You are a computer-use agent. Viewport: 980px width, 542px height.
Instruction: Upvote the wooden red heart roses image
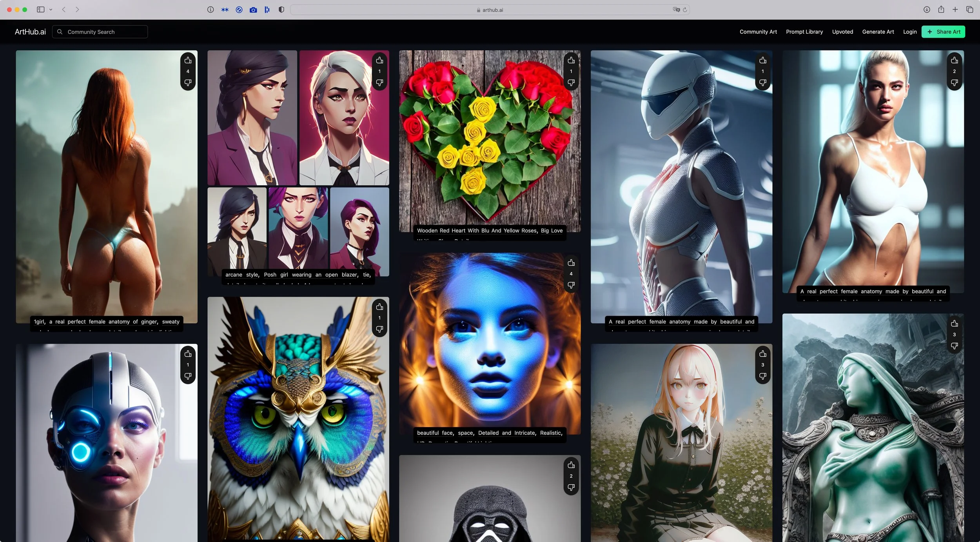571,60
